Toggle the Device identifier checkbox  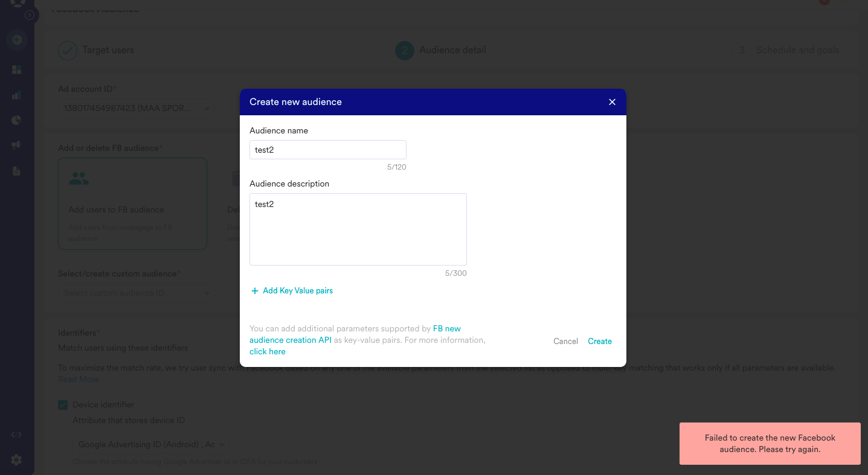(63, 405)
